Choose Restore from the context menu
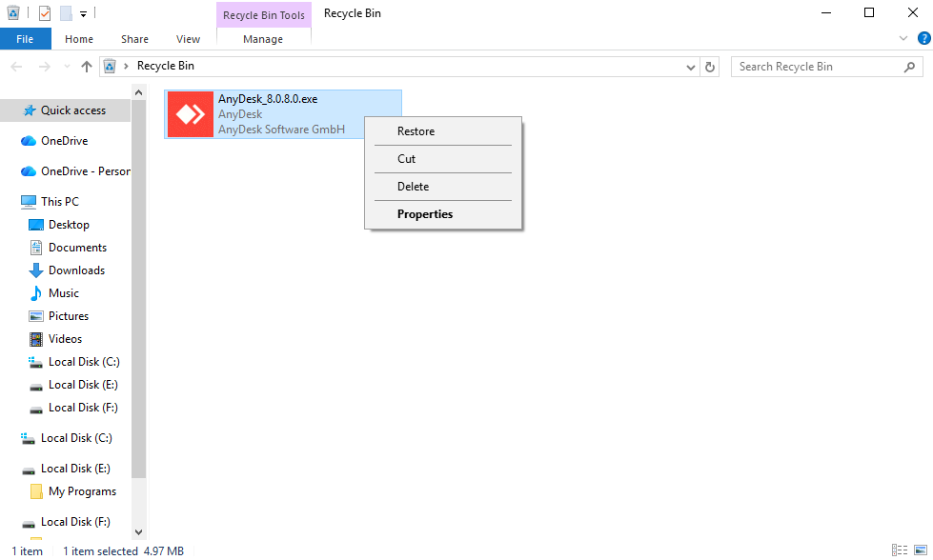 (x=443, y=131)
